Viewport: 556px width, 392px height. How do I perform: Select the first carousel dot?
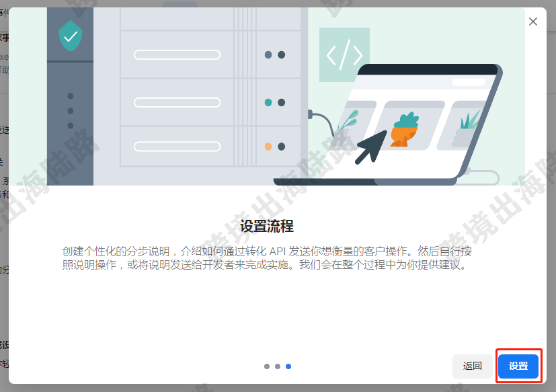pyautogui.click(x=266, y=366)
